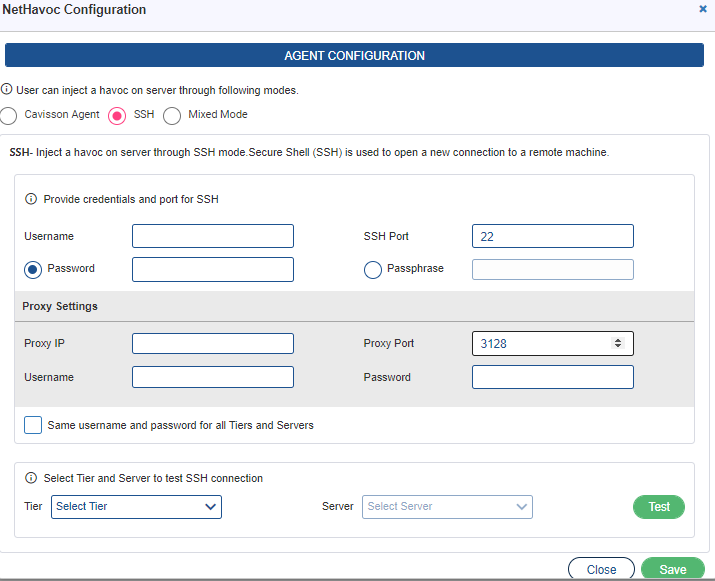Focus the SSH Username input field
The width and height of the screenshot is (715, 581).
click(x=213, y=236)
